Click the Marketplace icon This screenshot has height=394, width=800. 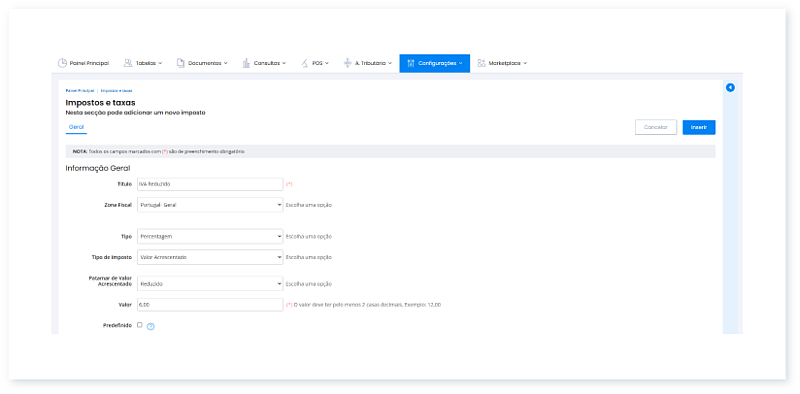tap(481, 63)
